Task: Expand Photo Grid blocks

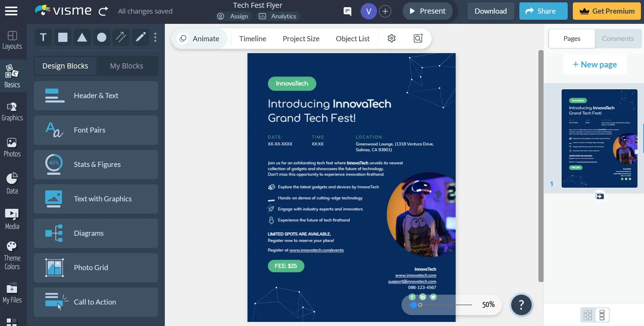Action: click(96, 268)
